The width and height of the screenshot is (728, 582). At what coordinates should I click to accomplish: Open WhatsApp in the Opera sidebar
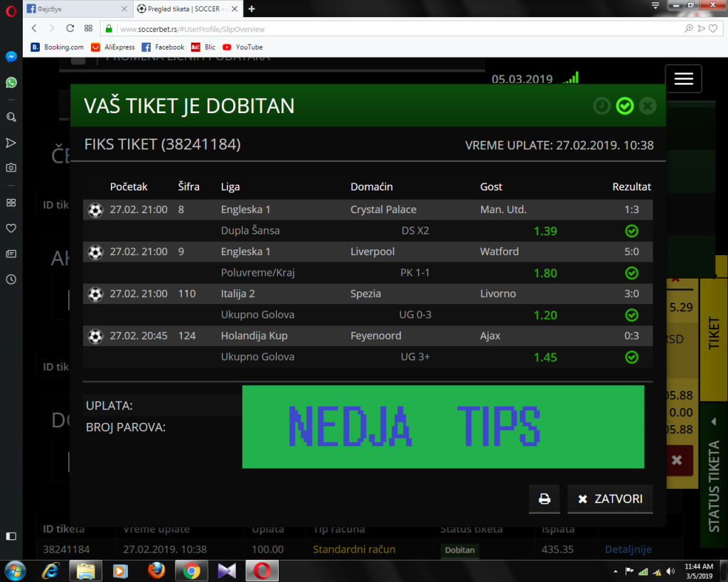click(x=11, y=82)
